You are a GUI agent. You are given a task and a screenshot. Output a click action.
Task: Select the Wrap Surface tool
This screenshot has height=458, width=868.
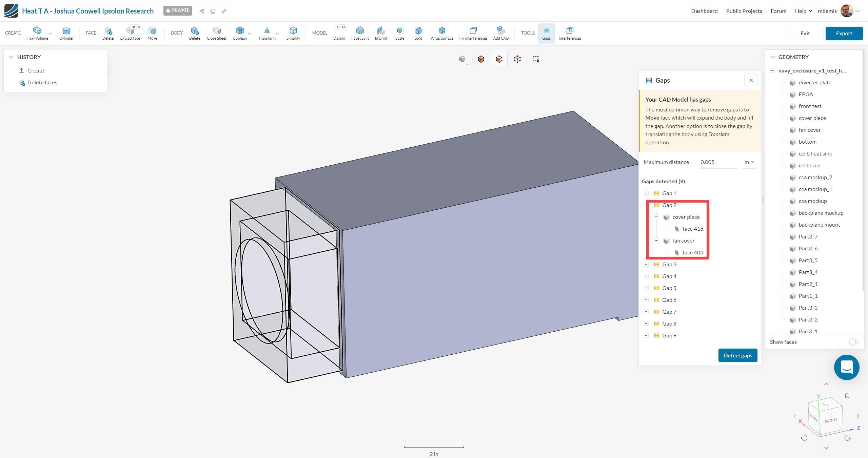tap(442, 33)
